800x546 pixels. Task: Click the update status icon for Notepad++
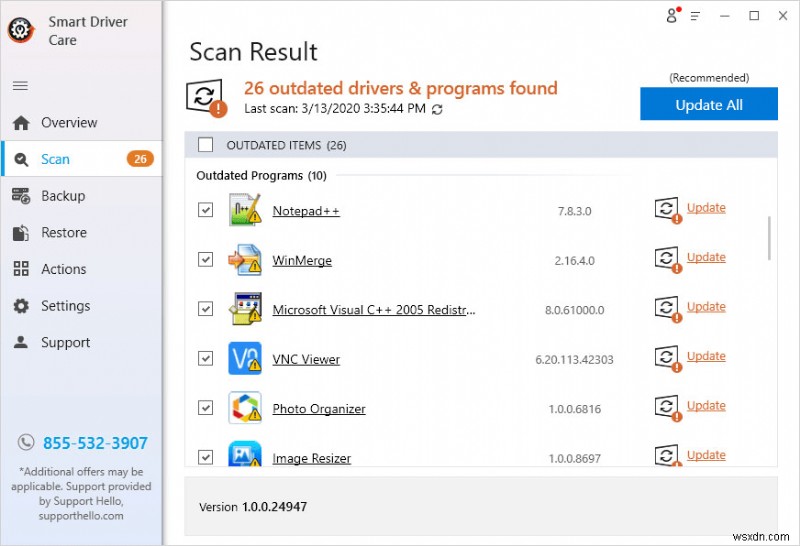(668, 210)
